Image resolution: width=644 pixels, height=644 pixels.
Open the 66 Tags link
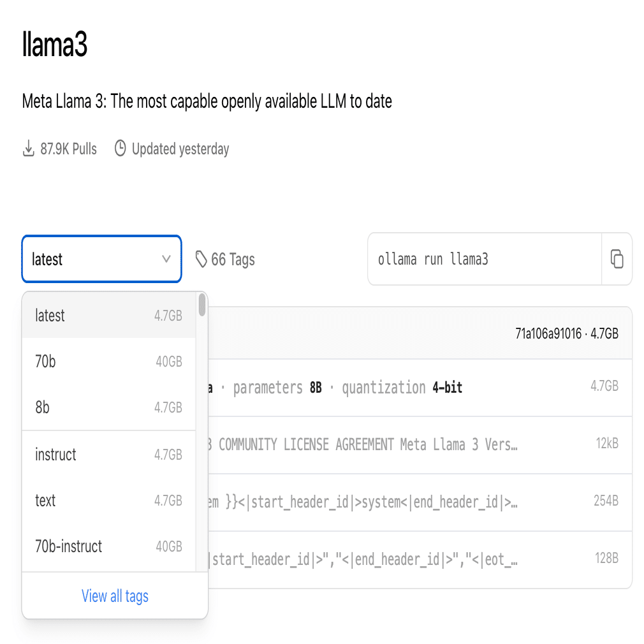click(x=232, y=260)
